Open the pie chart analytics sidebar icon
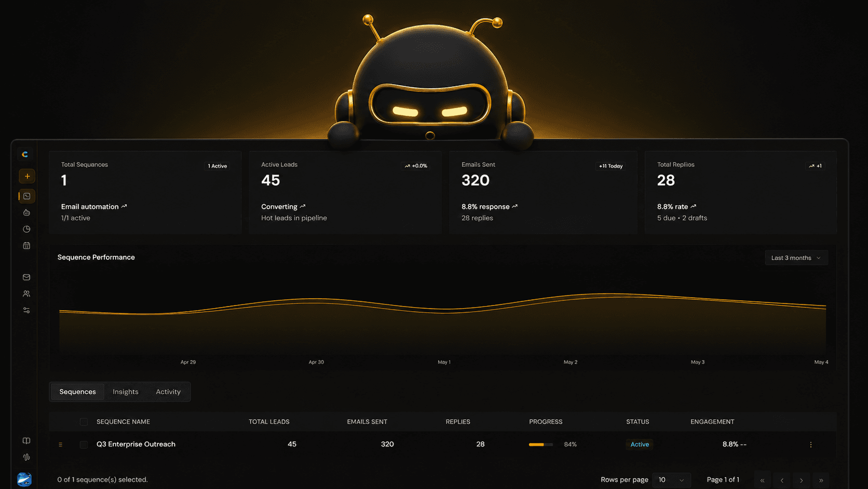This screenshot has width=868, height=489. [26, 229]
